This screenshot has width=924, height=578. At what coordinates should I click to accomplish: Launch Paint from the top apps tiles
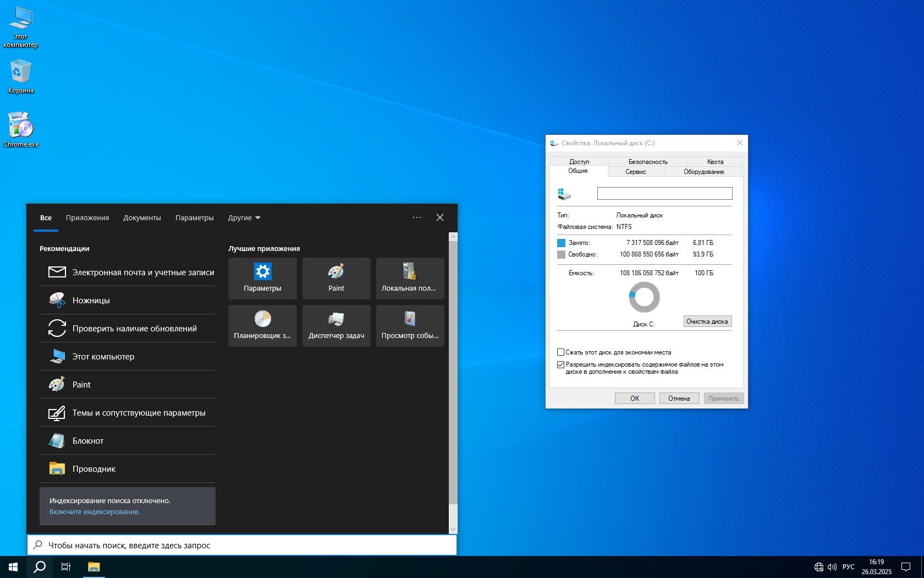[x=336, y=278]
